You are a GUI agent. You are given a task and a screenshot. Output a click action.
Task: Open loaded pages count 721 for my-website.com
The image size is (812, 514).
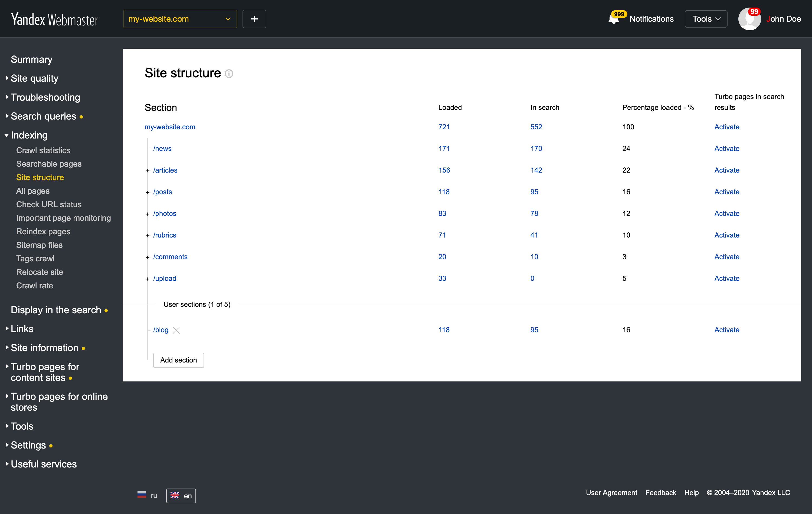[x=444, y=127]
